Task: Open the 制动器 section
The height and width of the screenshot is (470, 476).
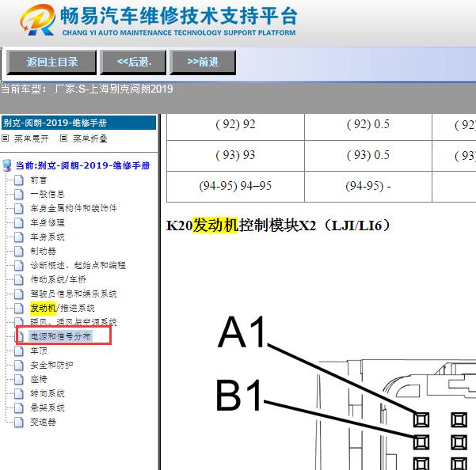Action: [43, 251]
